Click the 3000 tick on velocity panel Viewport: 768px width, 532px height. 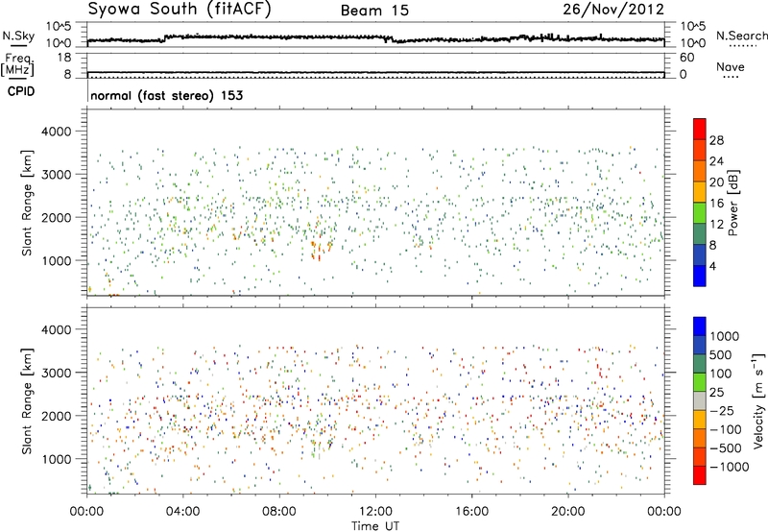[57, 373]
